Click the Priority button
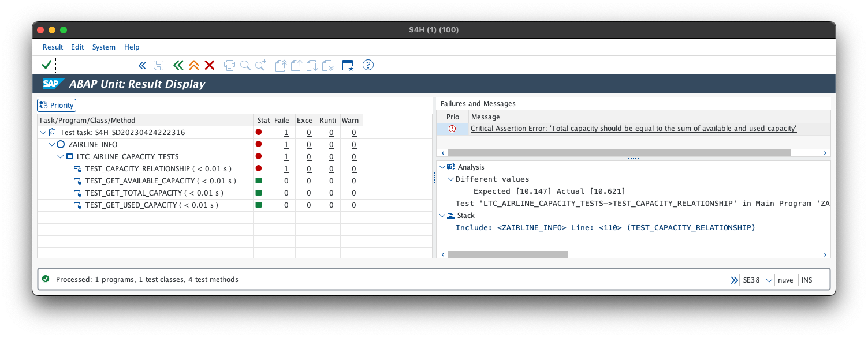 tap(57, 105)
